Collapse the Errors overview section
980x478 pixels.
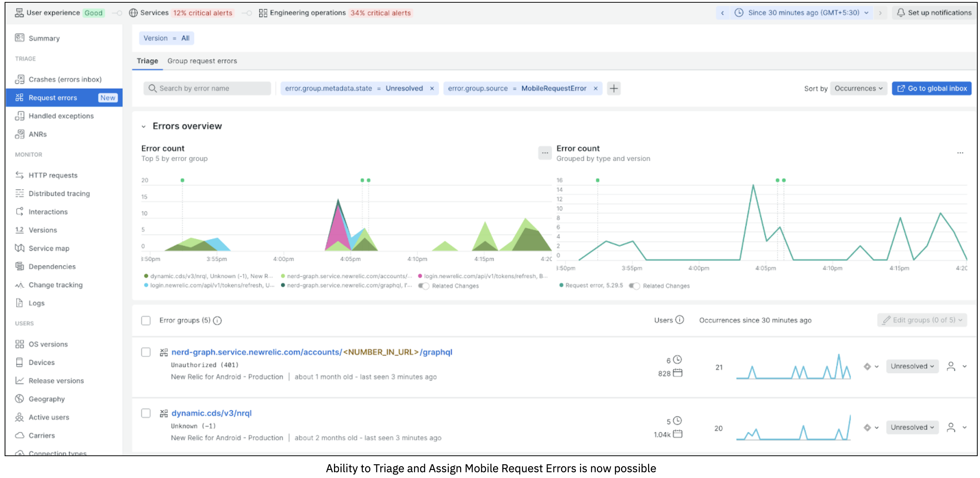click(x=143, y=126)
